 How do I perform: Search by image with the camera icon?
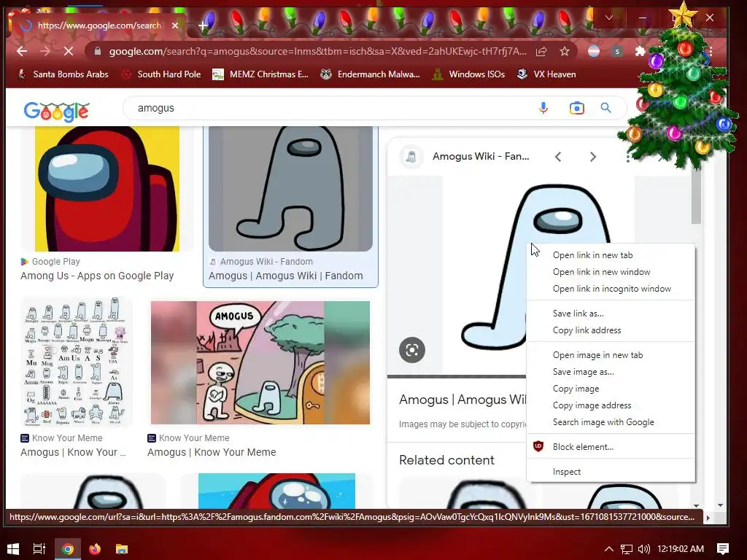[576, 108]
